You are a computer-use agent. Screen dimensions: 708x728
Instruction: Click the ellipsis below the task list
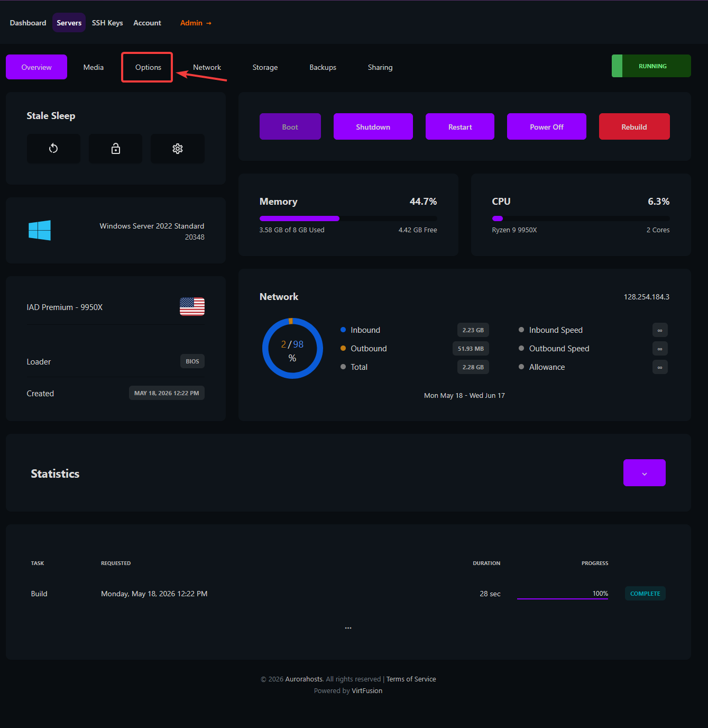tap(348, 628)
